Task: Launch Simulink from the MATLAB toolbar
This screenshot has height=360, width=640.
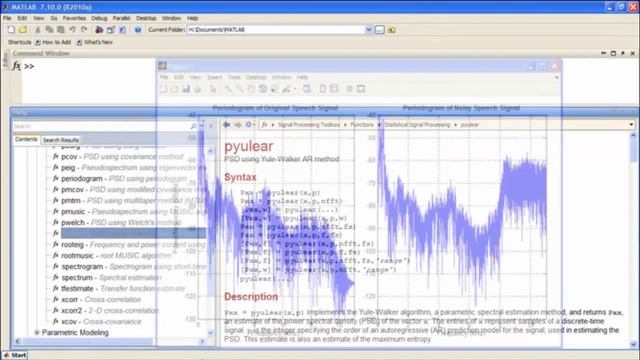Action: 99,30
